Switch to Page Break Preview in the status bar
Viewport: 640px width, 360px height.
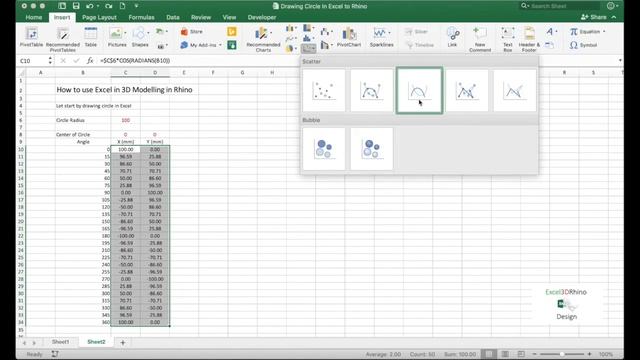(521, 354)
